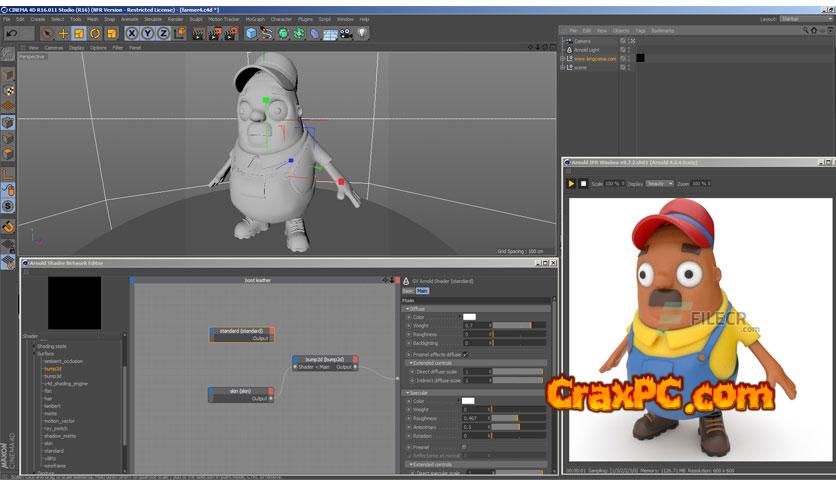Image resolution: width=836 pixels, height=484 pixels.
Task: Click the Diffuse Color white swatch
Action: coord(468,317)
